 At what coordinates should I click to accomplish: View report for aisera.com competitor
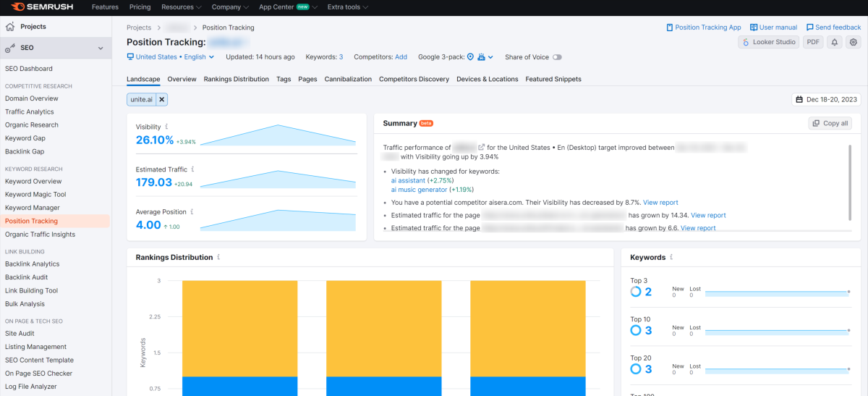tap(660, 203)
